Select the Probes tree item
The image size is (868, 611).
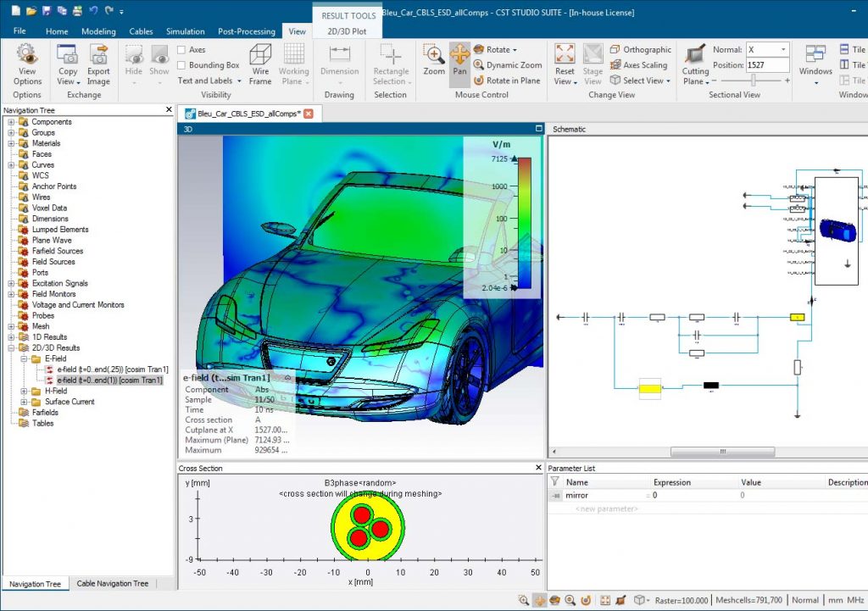click(42, 315)
